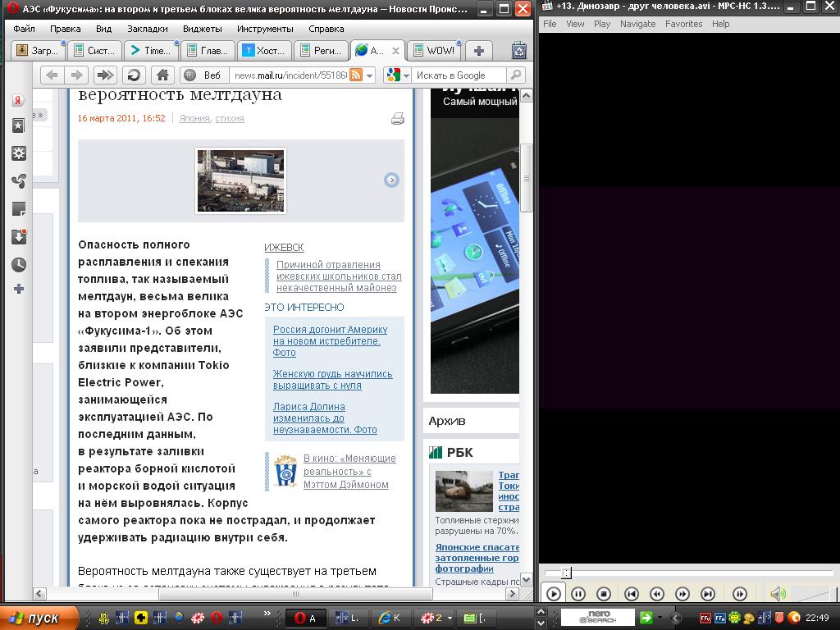Pause the video playback
The width and height of the screenshot is (840, 630).
coord(577,594)
